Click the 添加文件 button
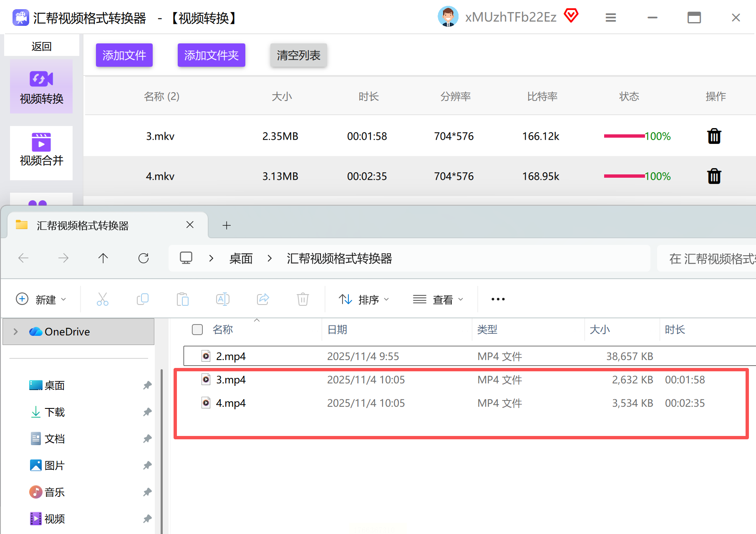Viewport: 756px width, 534px height. click(x=124, y=55)
